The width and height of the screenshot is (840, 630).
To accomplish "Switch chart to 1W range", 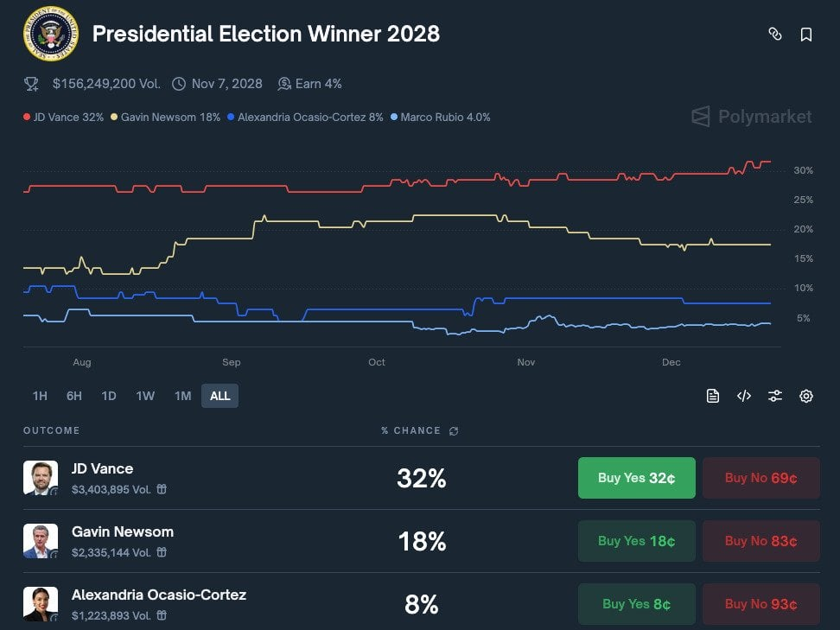I will pyautogui.click(x=145, y=396).
